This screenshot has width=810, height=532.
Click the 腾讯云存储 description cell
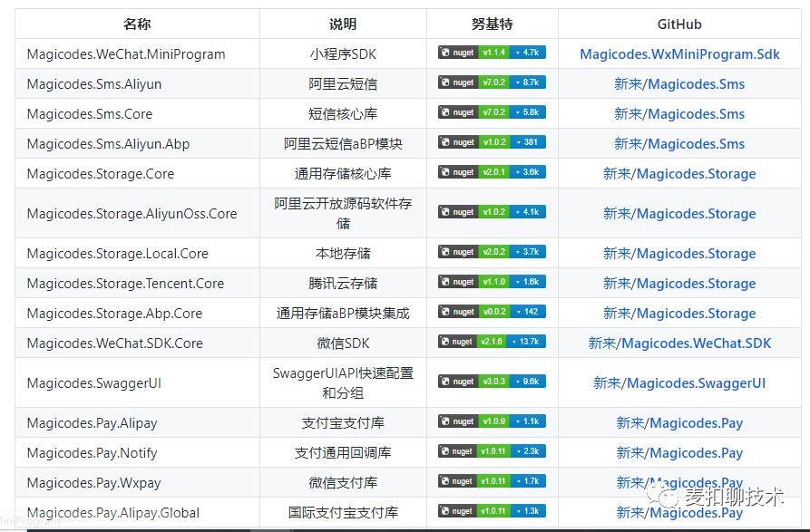click(x=343, y=283)
